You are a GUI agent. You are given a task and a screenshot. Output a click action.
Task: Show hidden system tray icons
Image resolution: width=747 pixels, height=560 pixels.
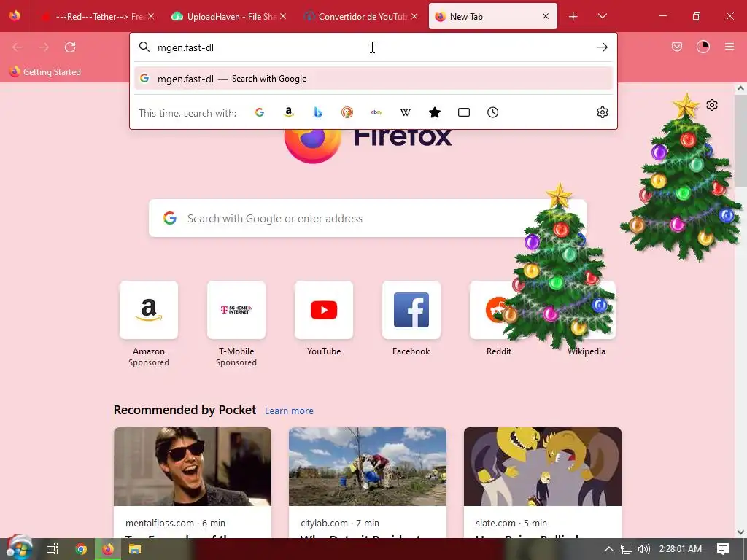pos(609,549)
